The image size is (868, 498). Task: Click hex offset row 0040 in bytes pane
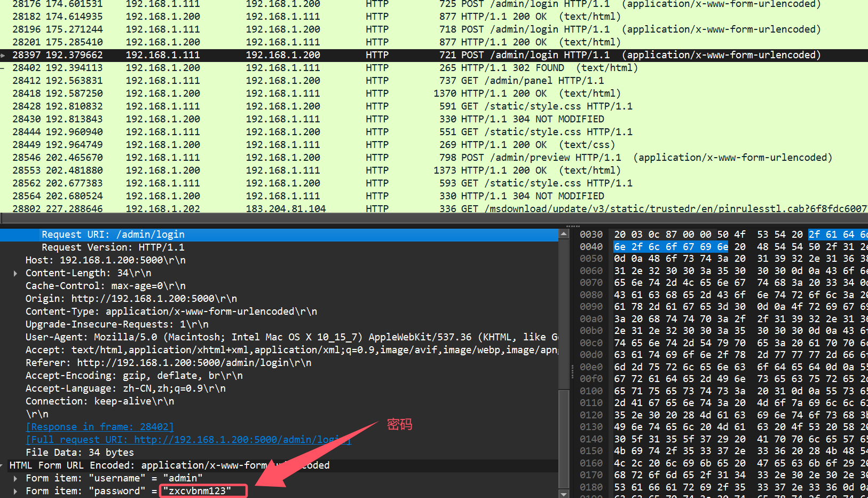point(591,247)
